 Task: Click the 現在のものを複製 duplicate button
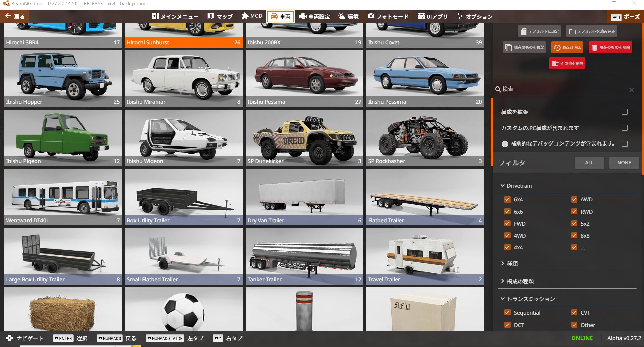pos(525,47)
